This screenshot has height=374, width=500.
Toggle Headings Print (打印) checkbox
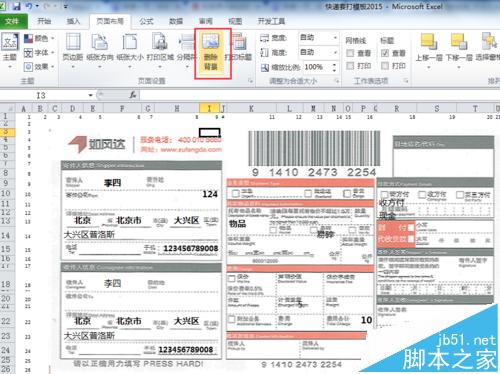(385, 66)
